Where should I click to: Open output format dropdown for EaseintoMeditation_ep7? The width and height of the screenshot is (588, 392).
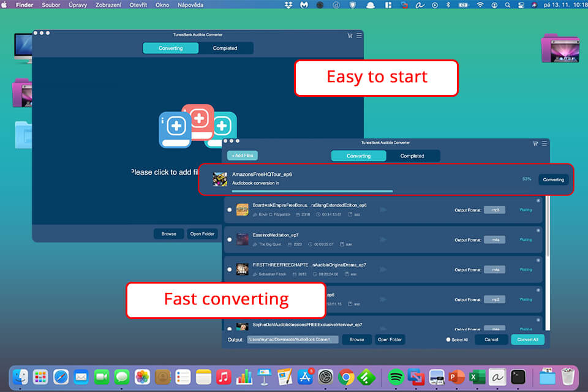[495, 239]
